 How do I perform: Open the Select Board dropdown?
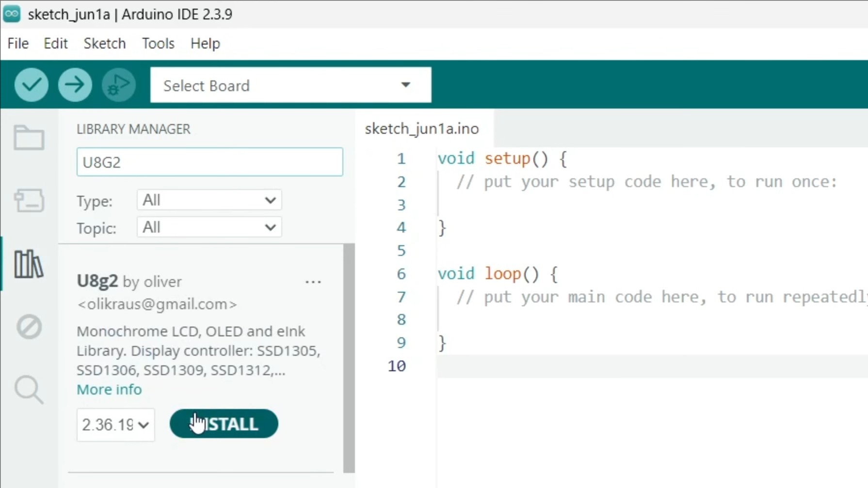click(290, 85)
